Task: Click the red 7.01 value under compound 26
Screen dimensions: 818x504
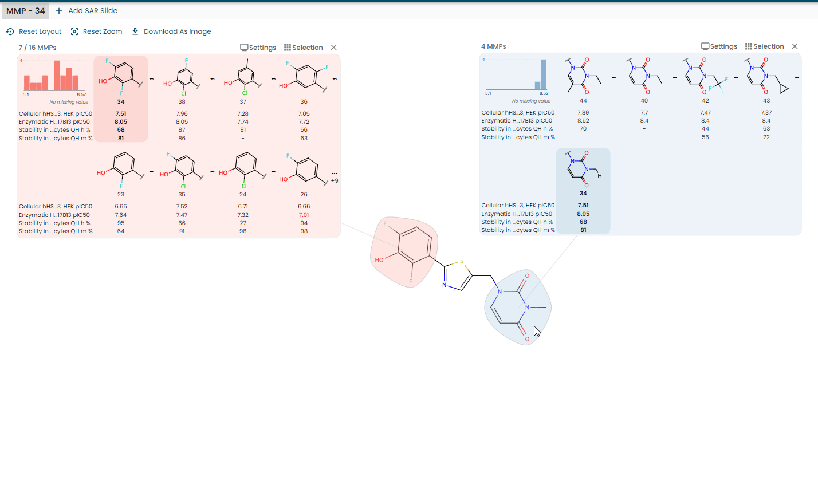Action: click(304, 215)
